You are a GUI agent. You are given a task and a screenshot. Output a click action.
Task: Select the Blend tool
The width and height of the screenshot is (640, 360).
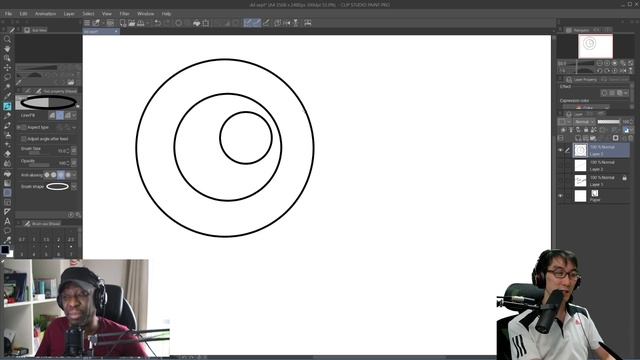[7, 164]
